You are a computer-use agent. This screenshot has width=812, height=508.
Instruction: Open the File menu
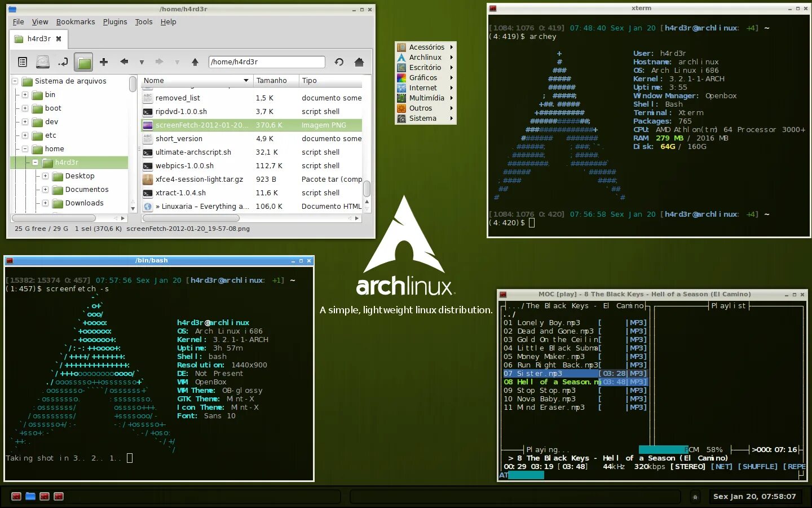(19, 22)
